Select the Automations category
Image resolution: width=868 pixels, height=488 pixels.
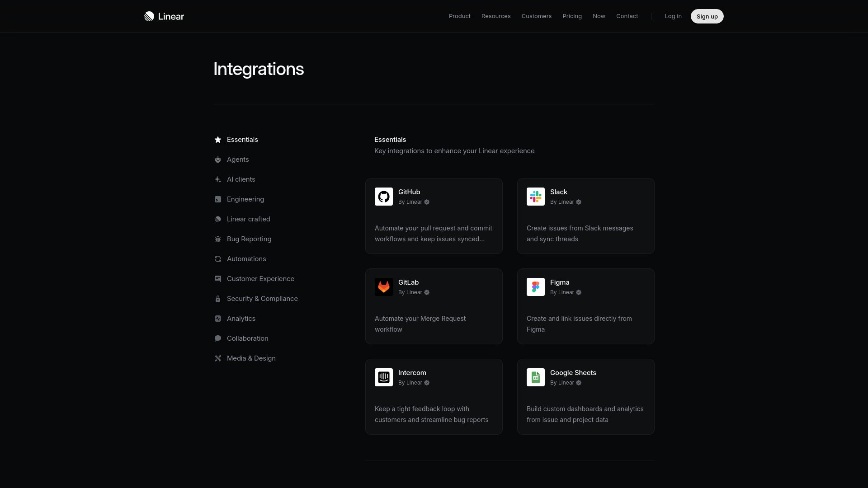coord(246,259)
